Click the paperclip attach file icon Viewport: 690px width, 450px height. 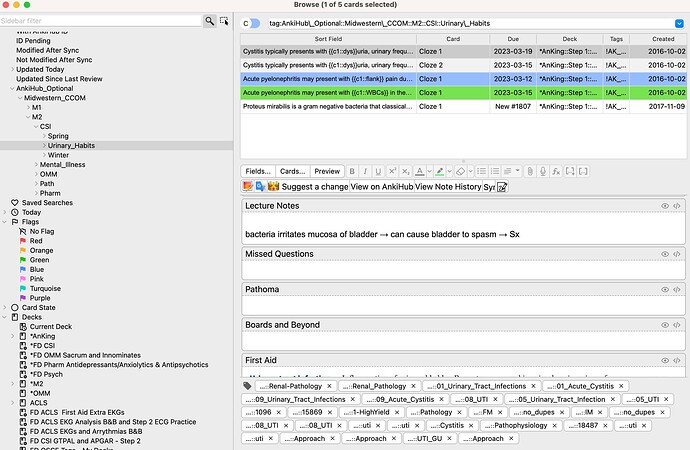click(530, 172)
